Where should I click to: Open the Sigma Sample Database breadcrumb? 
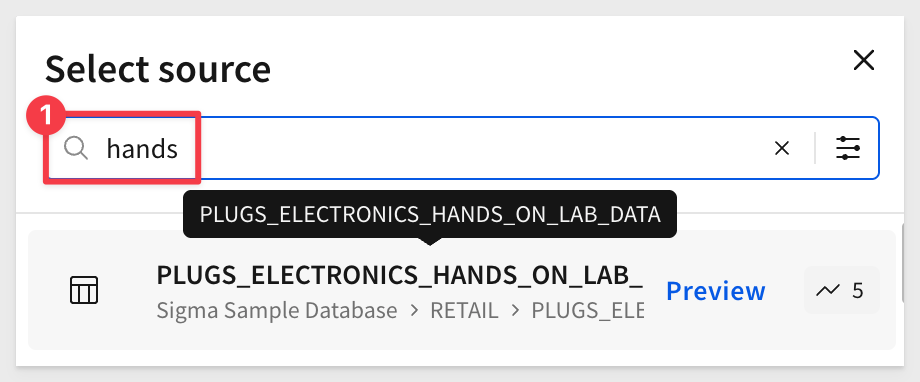coord(277,310)
